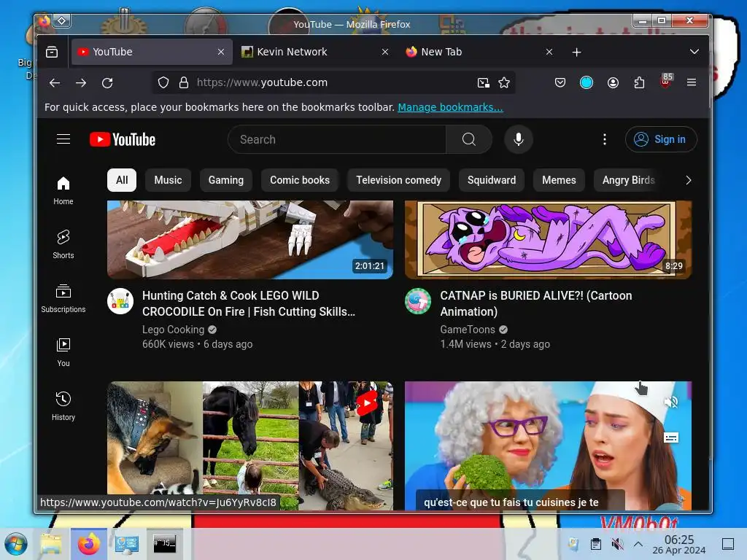Open CATNAP is BURIED ALIVE video title

(x=536, y=303)
